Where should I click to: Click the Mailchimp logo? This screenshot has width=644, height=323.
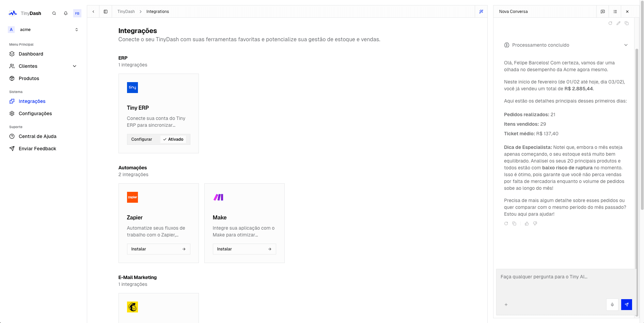pyautogui.click(x=132, y=307)
